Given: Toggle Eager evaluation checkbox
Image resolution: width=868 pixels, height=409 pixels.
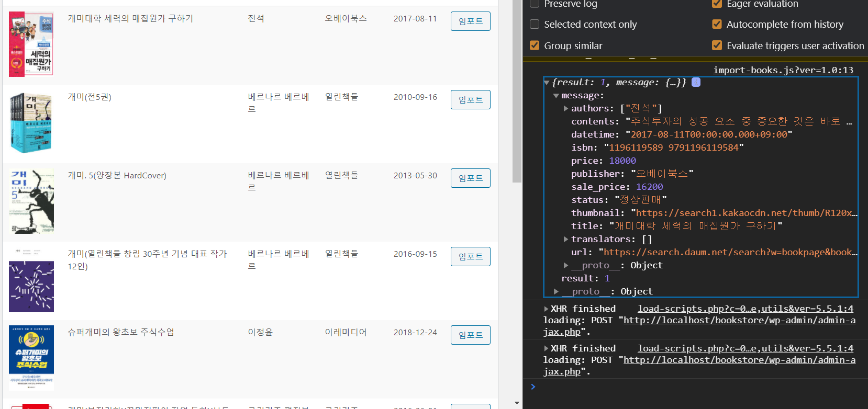Looking at the screenshot, I should tap(717, 4).
